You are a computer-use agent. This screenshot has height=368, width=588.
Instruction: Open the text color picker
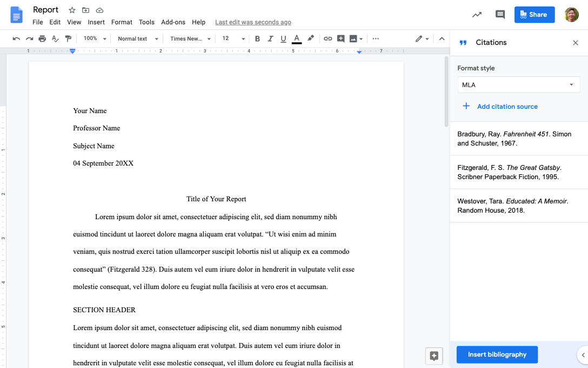tap(296, 38)
